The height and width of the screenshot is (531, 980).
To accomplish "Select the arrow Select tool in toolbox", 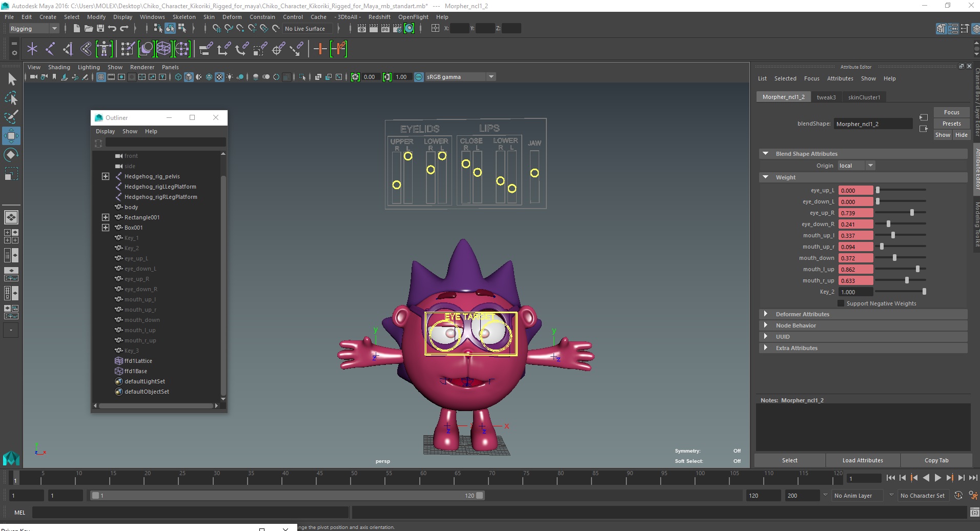I will [x=12, y=79].
